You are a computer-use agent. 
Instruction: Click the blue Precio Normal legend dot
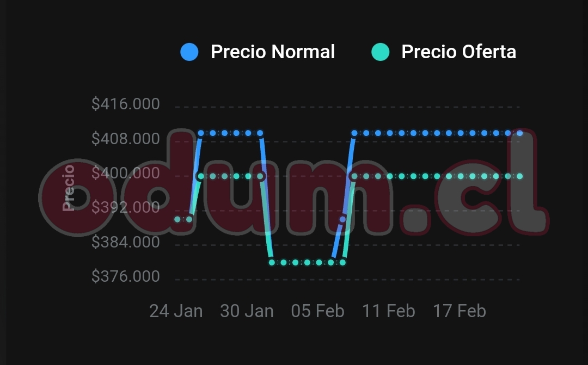(x=189, y=52)
